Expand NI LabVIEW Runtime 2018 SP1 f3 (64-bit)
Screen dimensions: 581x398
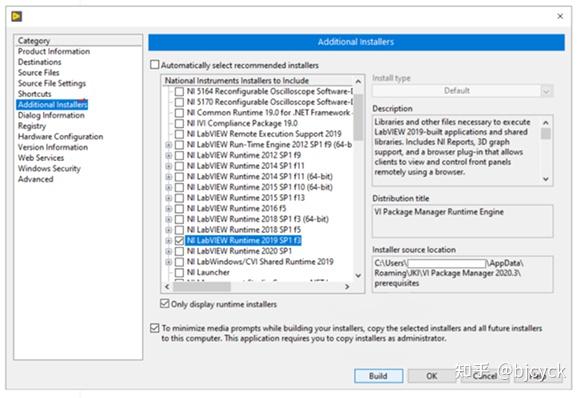point(169,219)
